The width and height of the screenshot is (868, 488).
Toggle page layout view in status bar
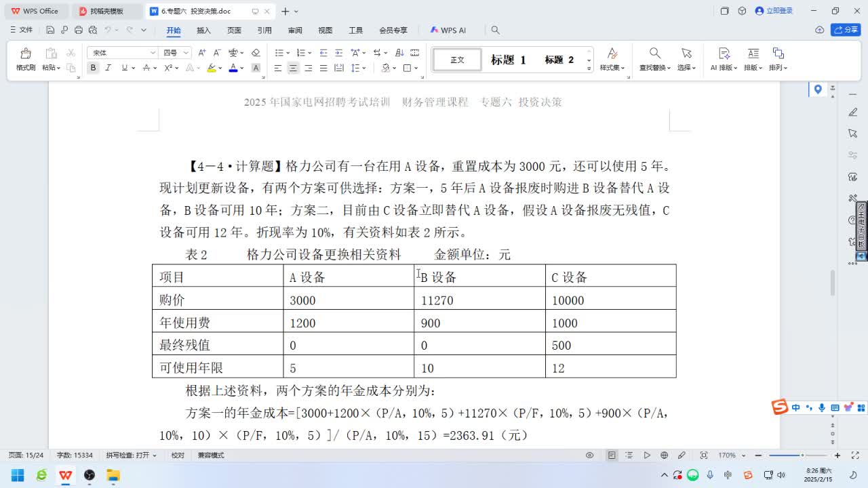[x=612, y=455]
